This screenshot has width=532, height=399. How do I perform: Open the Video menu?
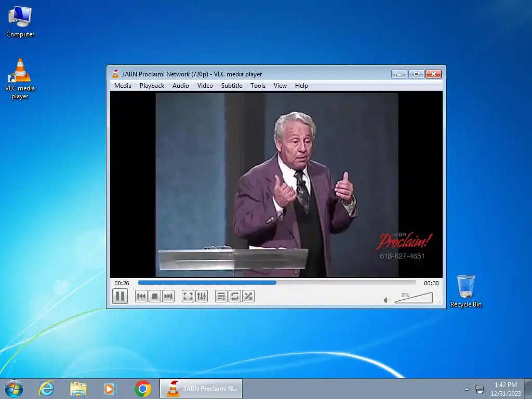coord(205,86)
